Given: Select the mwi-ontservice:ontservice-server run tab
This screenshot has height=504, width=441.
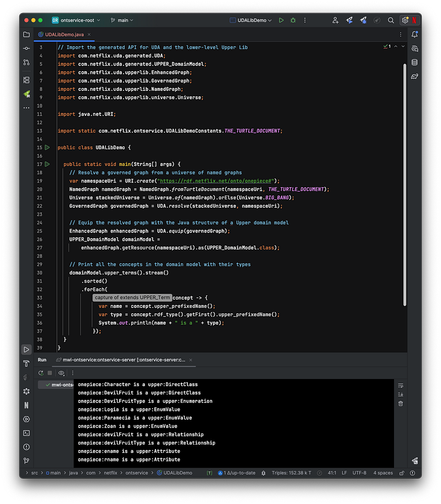Looking at the screenshot, I should [122, 360].
